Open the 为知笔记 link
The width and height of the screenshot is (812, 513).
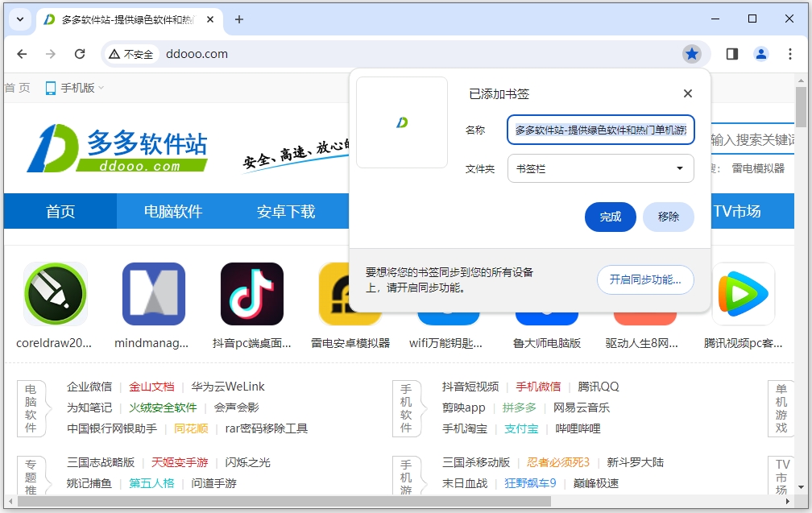(89, 408)
